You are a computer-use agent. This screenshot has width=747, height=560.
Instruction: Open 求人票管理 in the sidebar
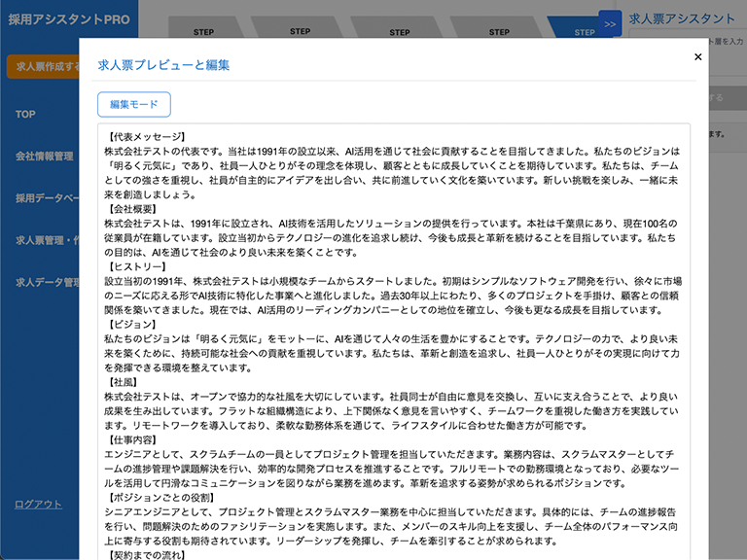(x=47, y=240)
